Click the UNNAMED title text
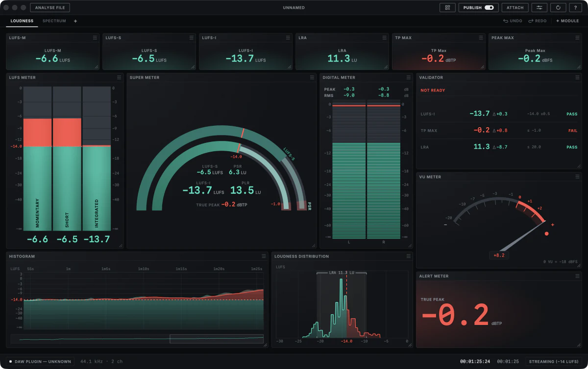This screenshot has width=588, height=369. coord(294,7)
